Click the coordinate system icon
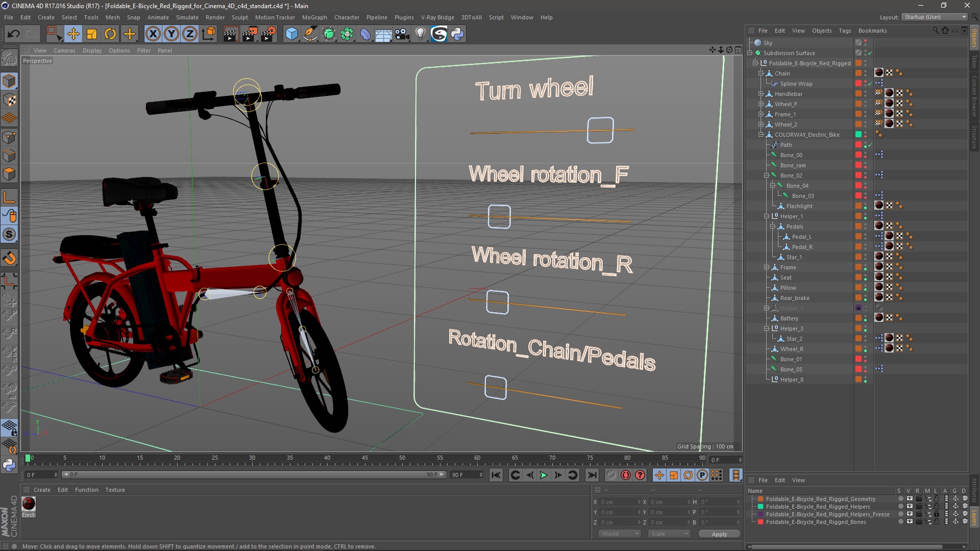 [208, 34]
